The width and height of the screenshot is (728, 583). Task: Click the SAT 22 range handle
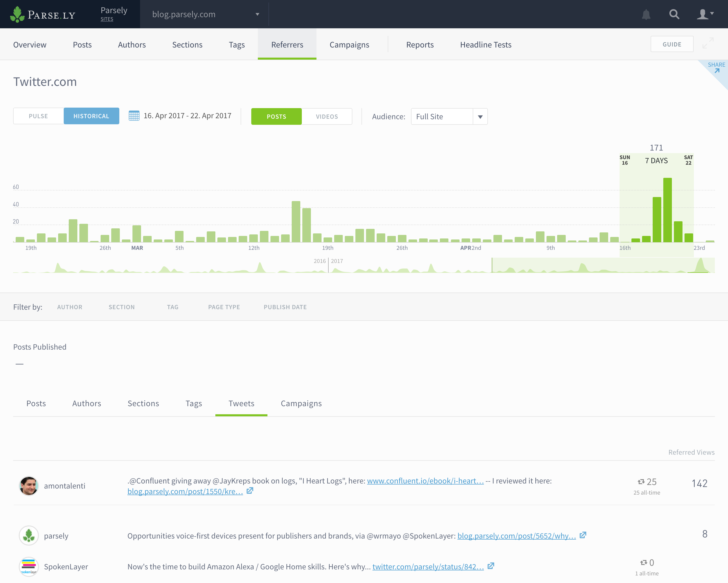(688, 160)
